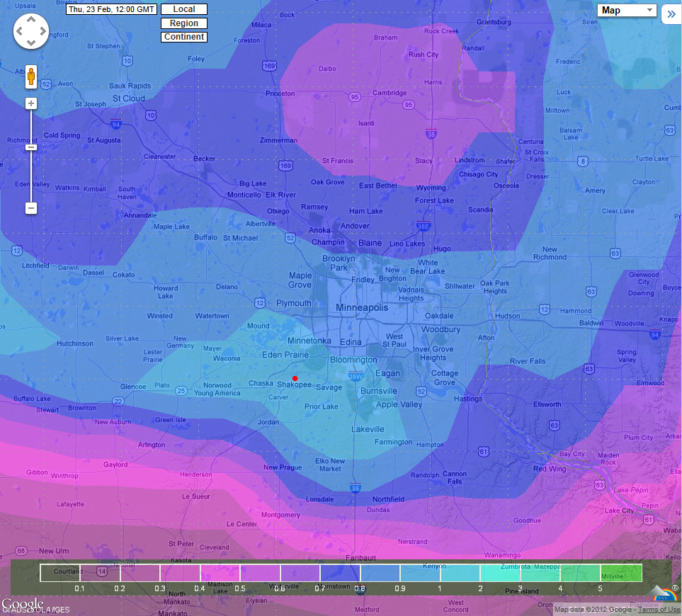This screenshot has width=682, height=616.
Task: Pan the map right with arrow control
Action: point(42,32)
